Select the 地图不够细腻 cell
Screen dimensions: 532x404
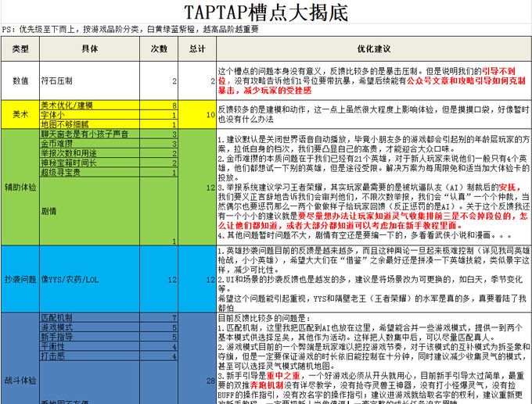click(89, 124)
